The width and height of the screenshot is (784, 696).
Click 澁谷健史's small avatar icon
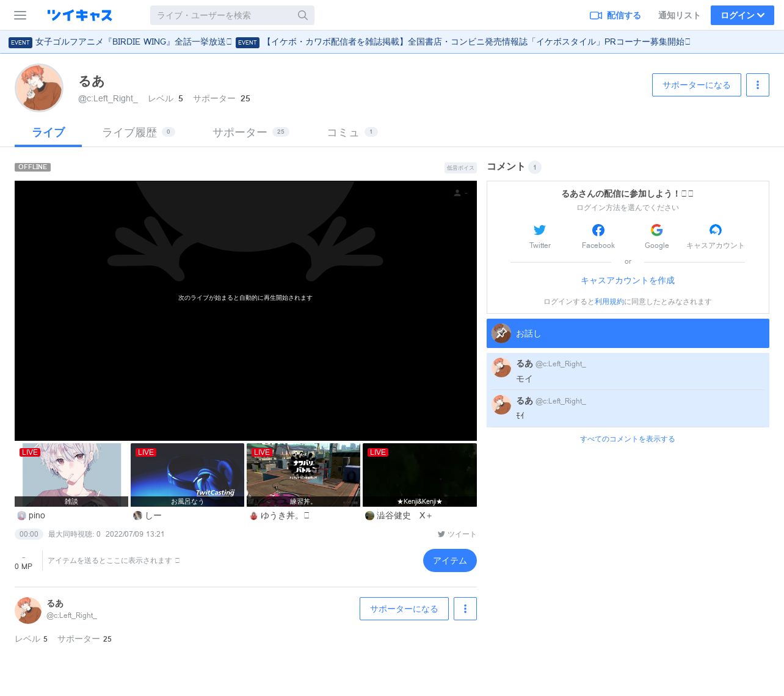point(369,515)
